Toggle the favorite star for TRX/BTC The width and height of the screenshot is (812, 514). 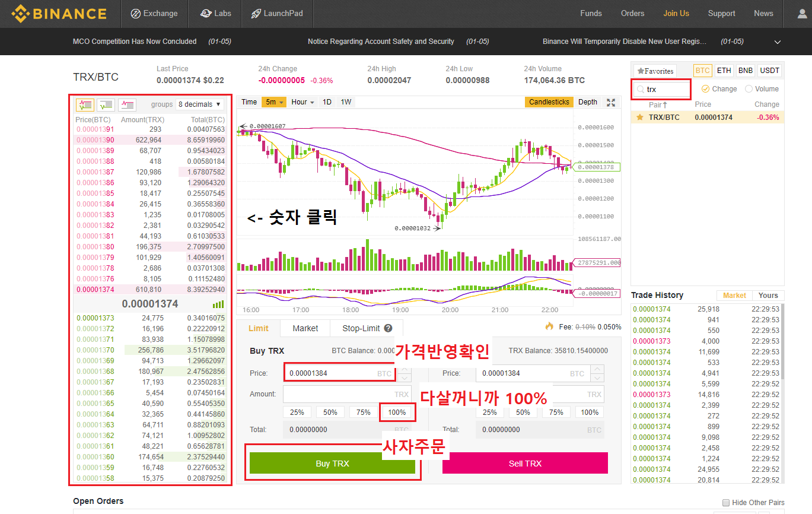tap(639, 118)
